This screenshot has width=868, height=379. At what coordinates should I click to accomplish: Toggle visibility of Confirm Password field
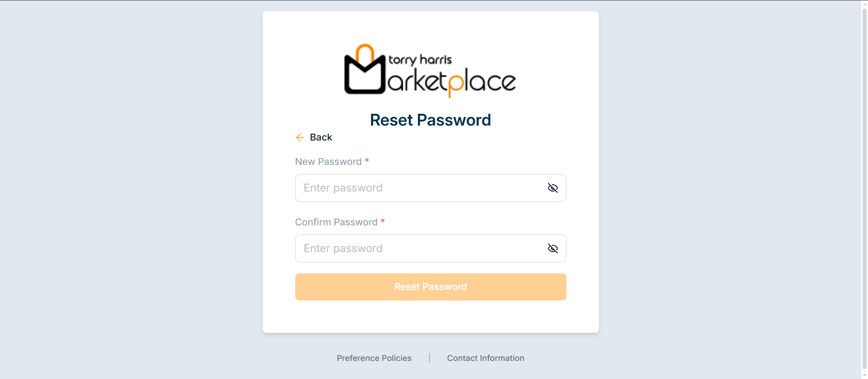point(552,248)
